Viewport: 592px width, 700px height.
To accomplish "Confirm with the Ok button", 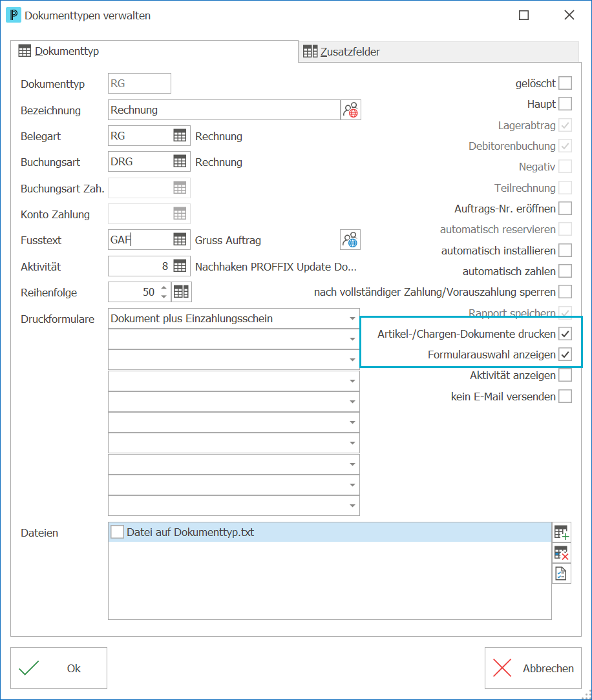I will [59, 668].
